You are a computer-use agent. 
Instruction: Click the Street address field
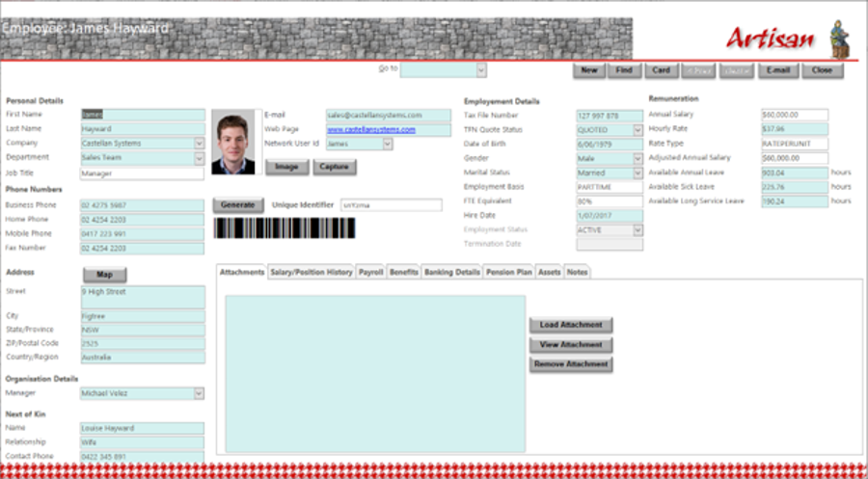(143, 298)
